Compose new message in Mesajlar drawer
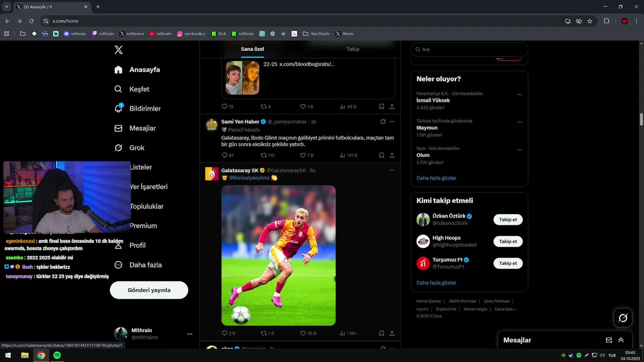Screen dimensions: 644x362 [609, 340]
